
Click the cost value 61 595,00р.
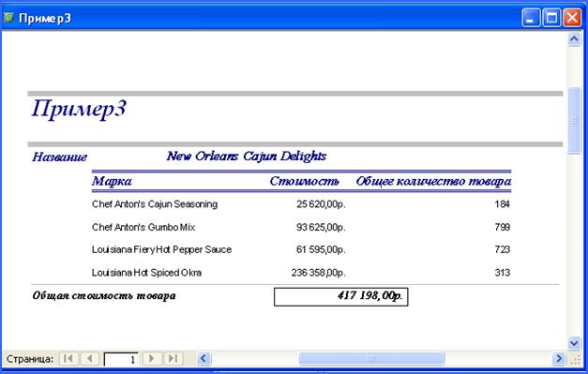click(321, 249)
